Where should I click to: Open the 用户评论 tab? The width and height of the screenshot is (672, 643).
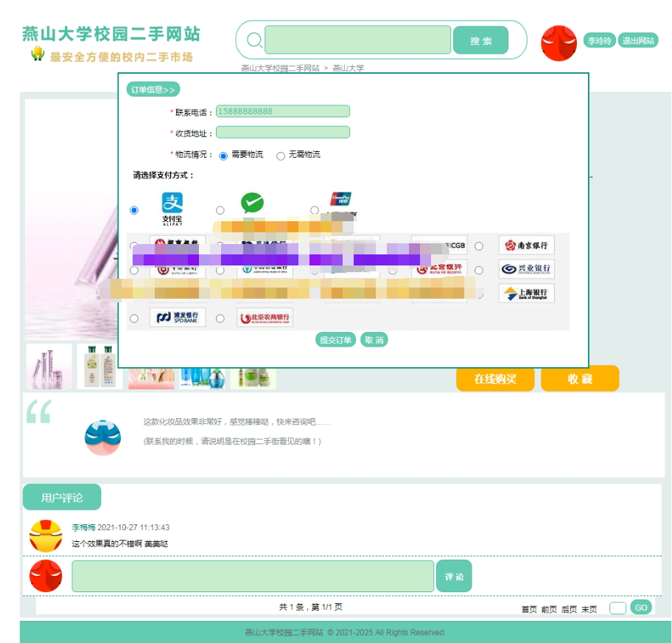[x=62, y=498]
